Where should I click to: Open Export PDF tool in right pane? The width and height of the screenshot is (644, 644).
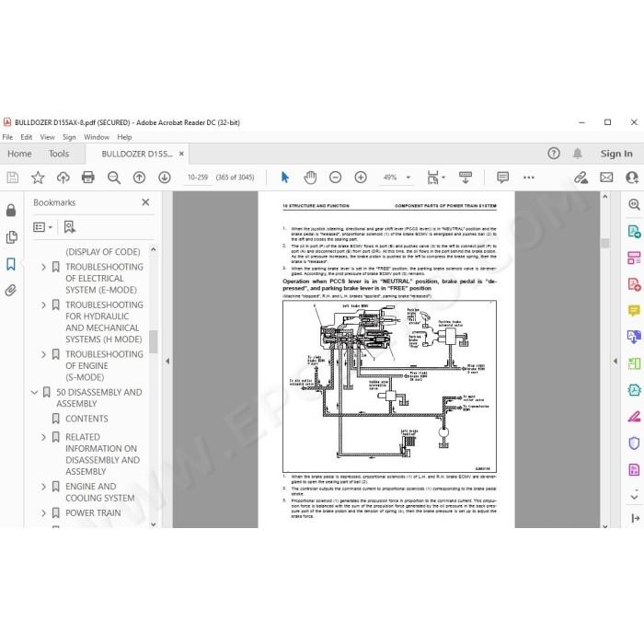(x=634, y=231)
